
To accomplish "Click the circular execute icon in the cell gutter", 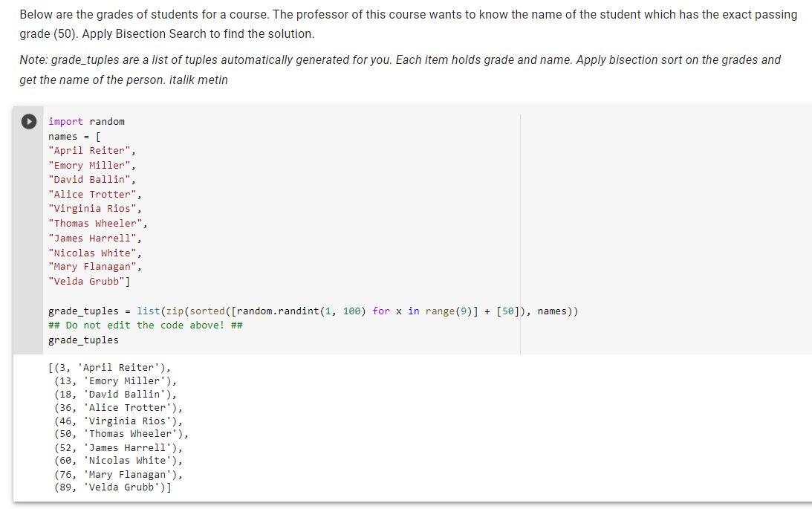I will coord(27,121).
